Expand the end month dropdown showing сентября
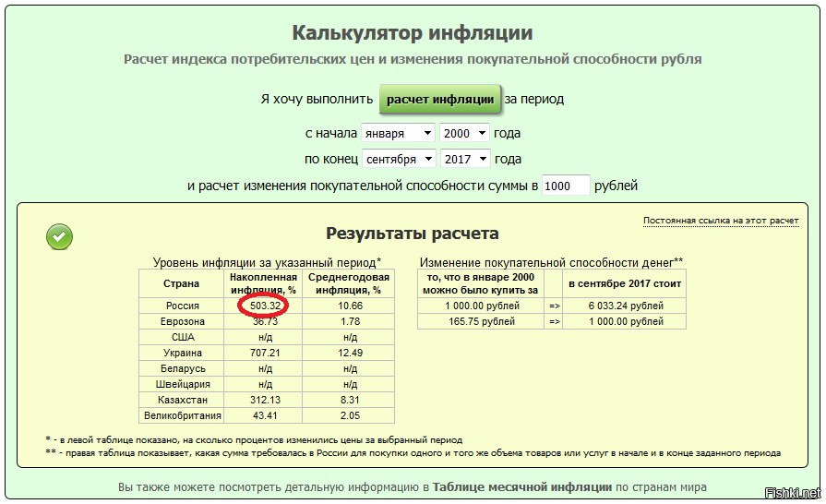 pyautogui.click(x=398, y=159)
